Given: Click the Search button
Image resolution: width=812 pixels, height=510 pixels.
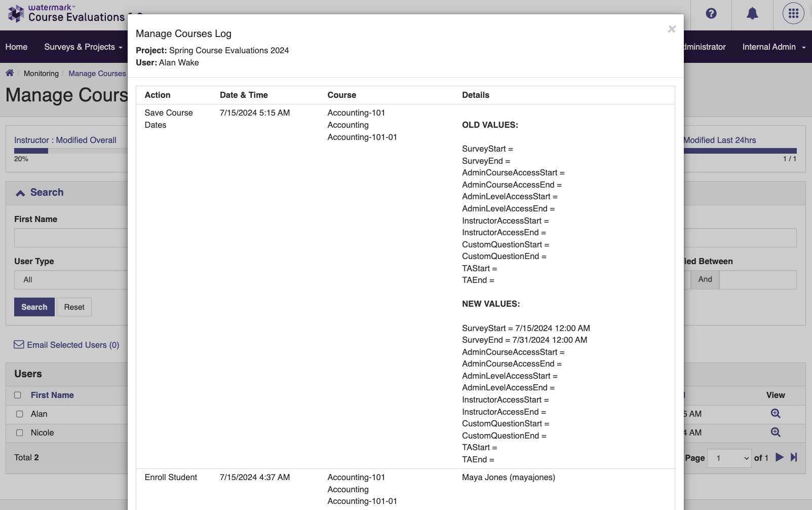Looking at the screenshot, I should [x=34, y=307].
